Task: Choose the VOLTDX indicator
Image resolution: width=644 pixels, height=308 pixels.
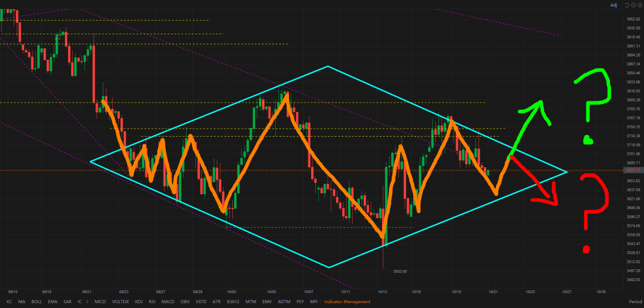Action: pos(120,302)
